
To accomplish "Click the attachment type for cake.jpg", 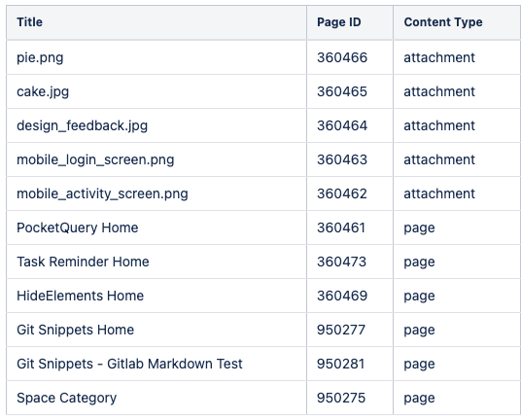I will pyautogui.click(x=439, y=91).
